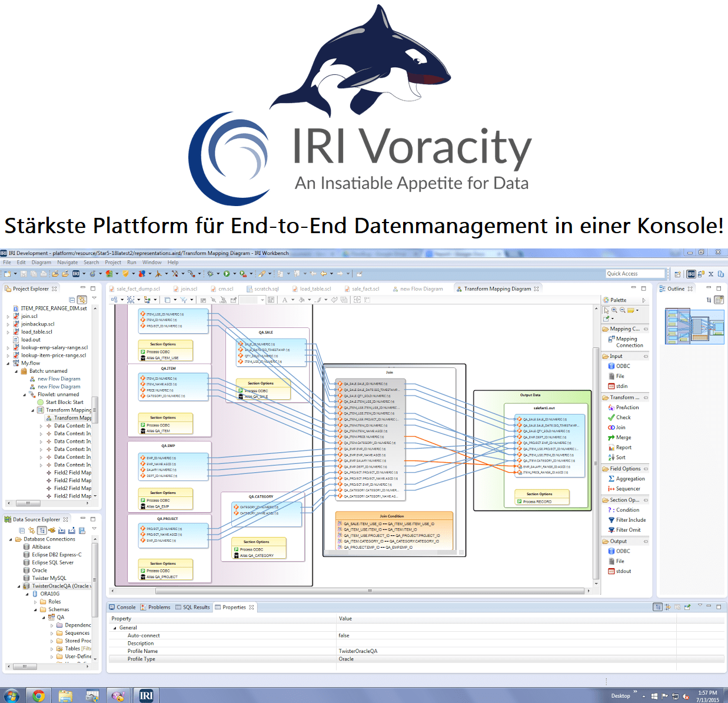Image resolution: width=728 pixels, height=703 pixels.
Task: Click the IRI toolbar icon in main toolbar
Action: pos(76,274)
